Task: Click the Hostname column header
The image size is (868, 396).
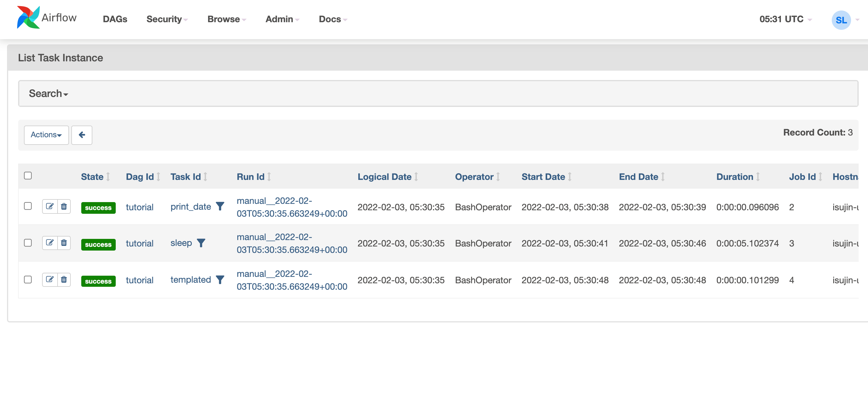Action: tap(845, 177)
